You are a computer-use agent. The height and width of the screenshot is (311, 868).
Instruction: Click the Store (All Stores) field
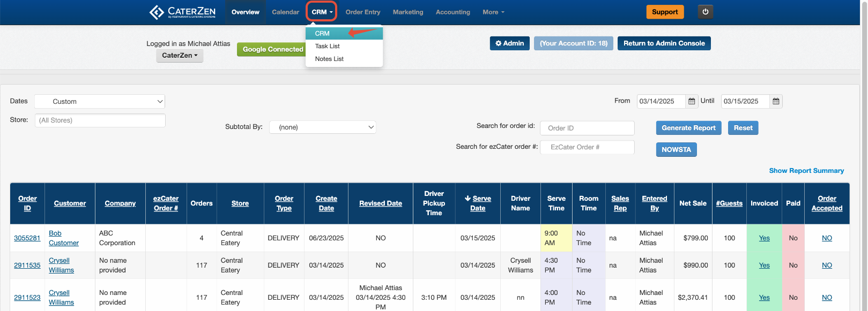[x=100, y=120]
